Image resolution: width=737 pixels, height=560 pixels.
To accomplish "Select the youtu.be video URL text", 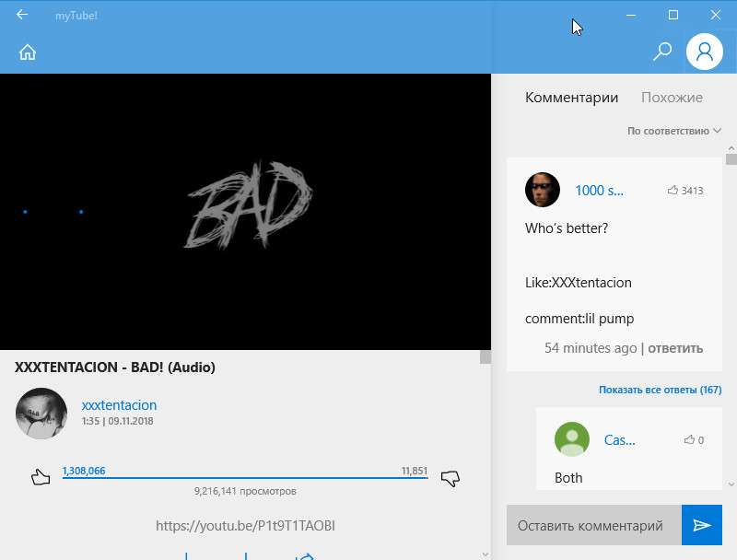I will (x=245, y=525).
